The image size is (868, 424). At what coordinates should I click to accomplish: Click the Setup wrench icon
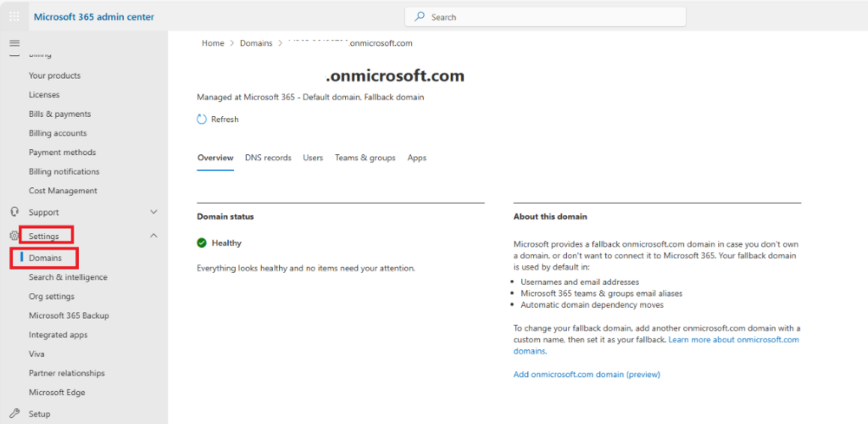click(x=15, y=414)
